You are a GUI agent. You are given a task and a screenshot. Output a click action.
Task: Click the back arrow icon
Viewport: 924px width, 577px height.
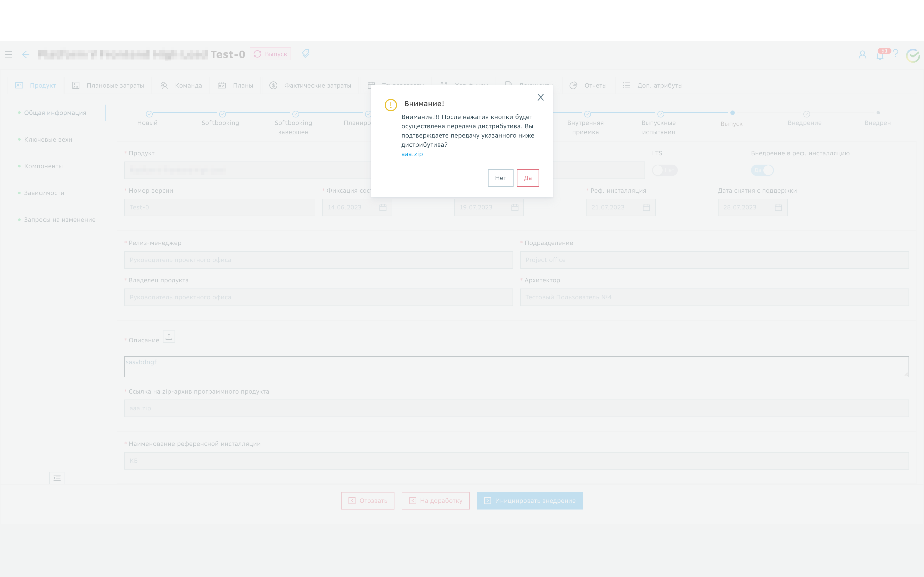pyautogui.click(x=26, y=55)
